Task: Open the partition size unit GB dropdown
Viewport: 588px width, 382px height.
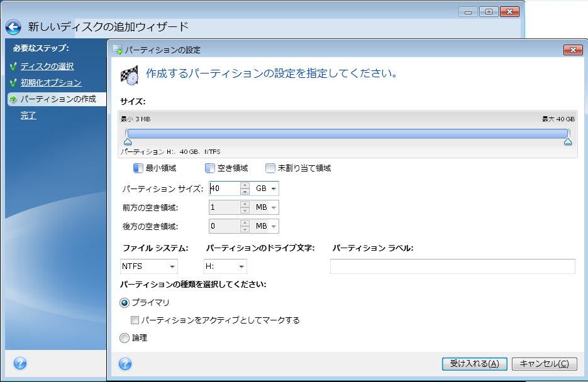Action: 274,188
